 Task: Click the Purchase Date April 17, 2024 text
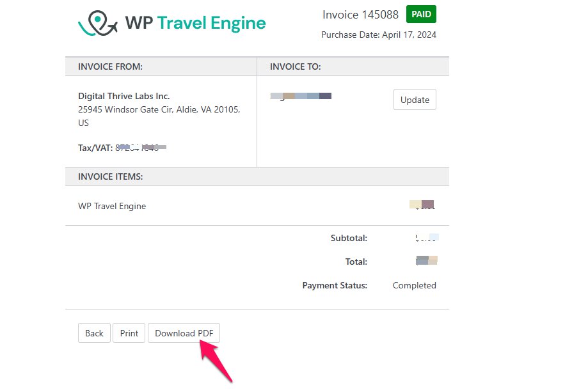(x=379, y=35)
